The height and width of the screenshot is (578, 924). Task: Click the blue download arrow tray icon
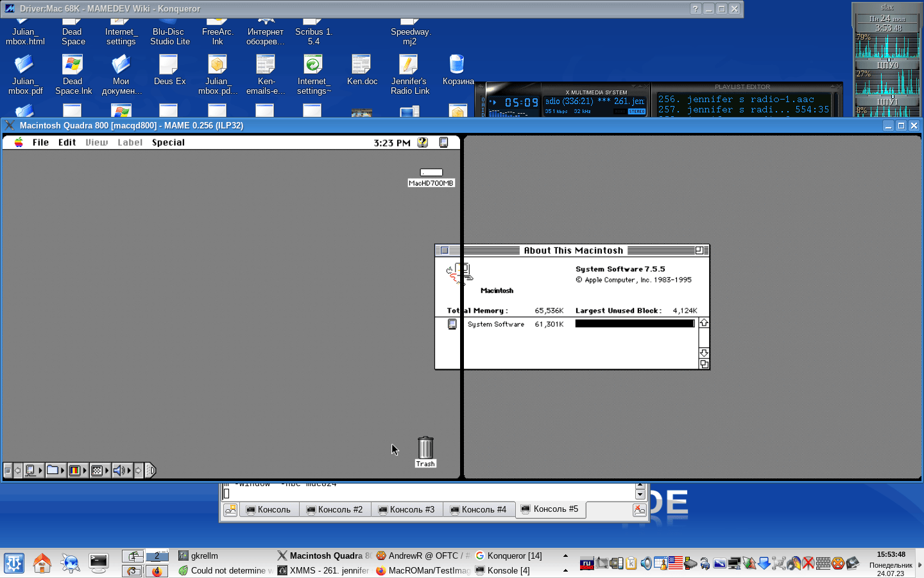point(764,564)
